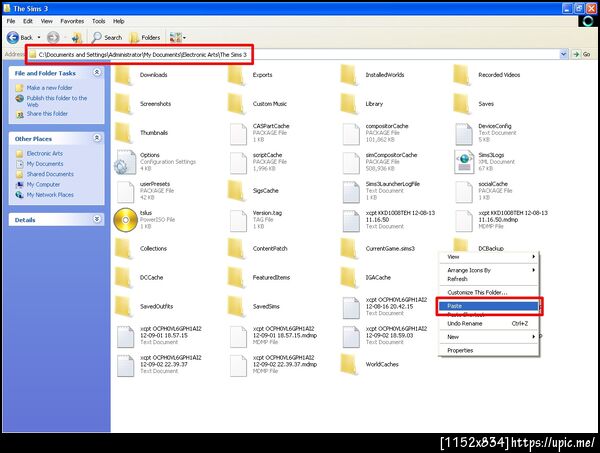
Task: Click the Go button beside address bar
Action: 582,54
